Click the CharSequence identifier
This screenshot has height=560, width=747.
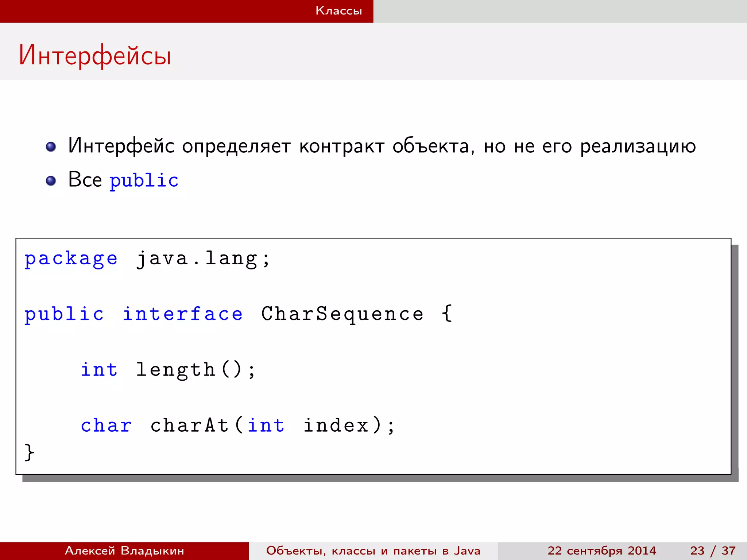pos(342,314)
